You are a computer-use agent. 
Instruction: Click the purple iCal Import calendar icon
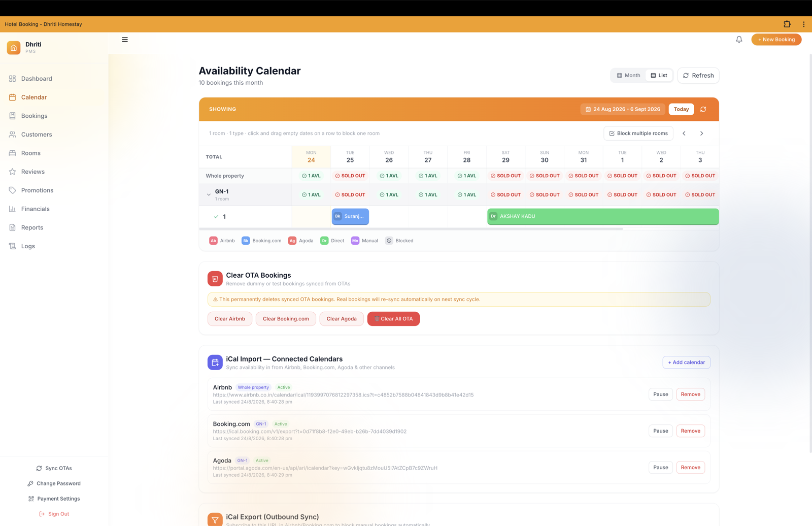[215, 363]
